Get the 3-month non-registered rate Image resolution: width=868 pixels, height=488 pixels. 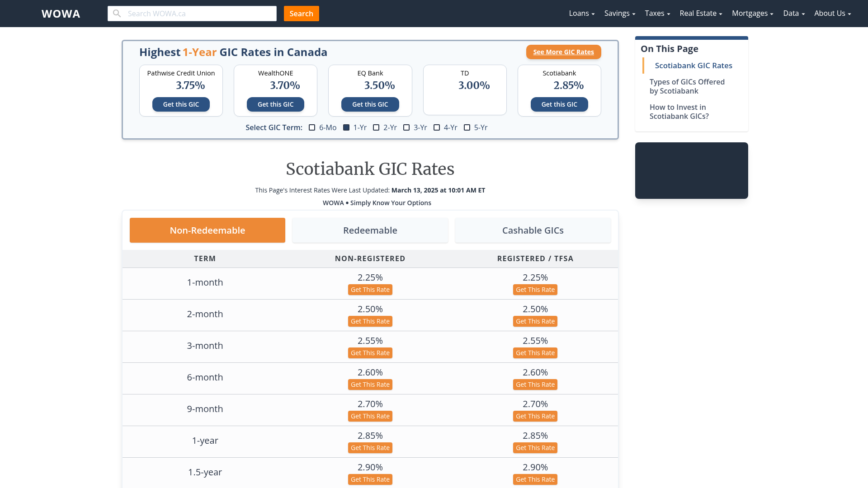370,353
